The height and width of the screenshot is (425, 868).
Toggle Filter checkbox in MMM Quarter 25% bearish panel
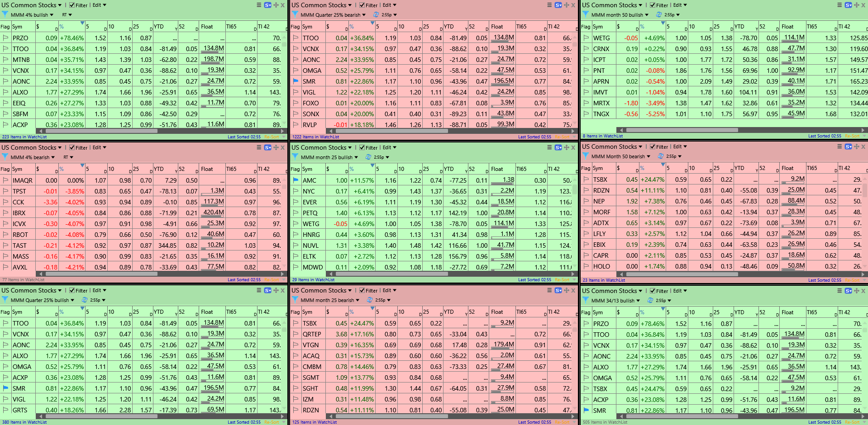point(362,5)
